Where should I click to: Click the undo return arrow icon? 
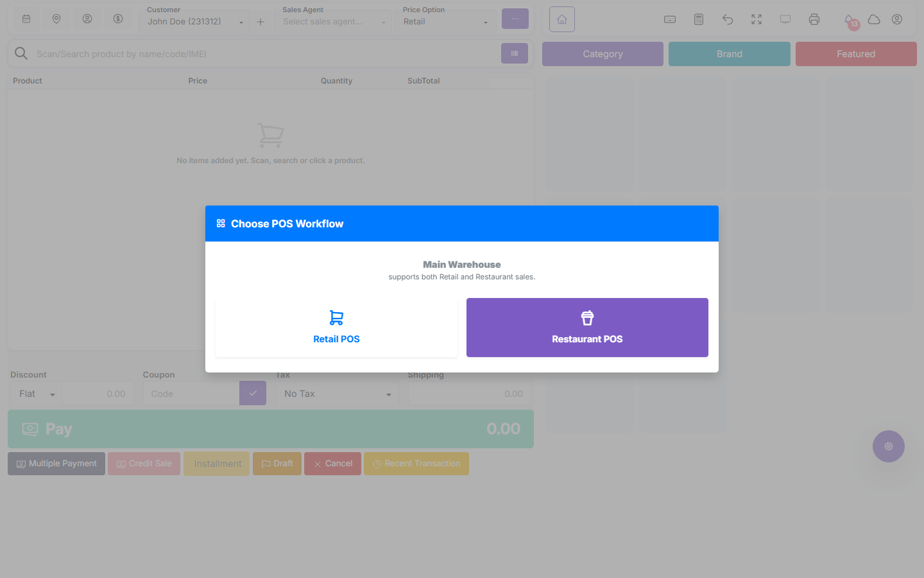point(728,19)
